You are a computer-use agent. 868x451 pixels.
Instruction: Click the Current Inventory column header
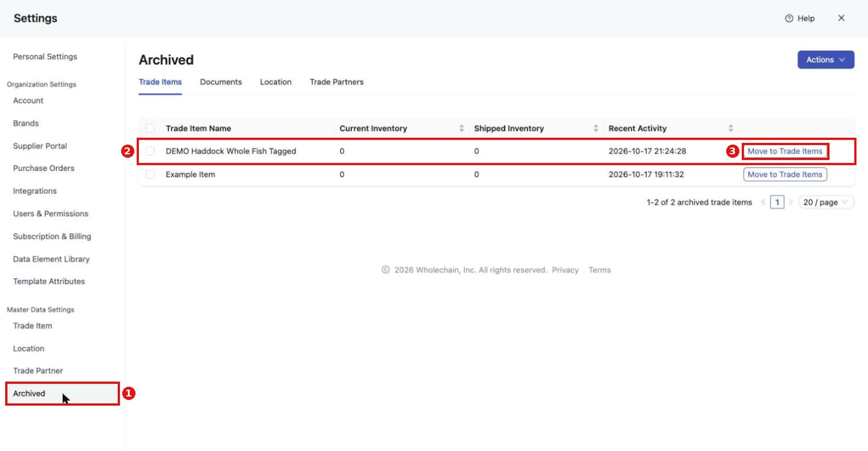[373, 128]
